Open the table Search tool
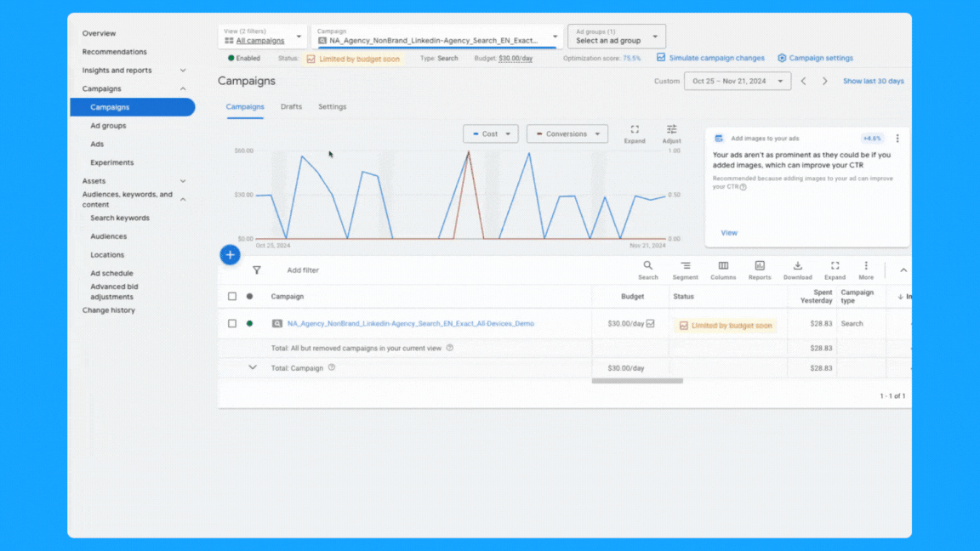The width and height of the screenshot is (980, 551). coord(648,270)
